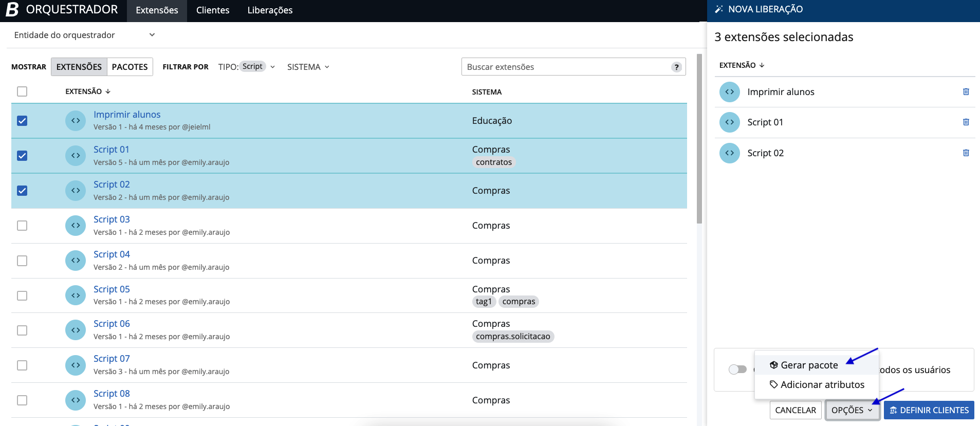Click the SISTEMA column header
The height and width of the screenshot is (426, 980).
487,92
